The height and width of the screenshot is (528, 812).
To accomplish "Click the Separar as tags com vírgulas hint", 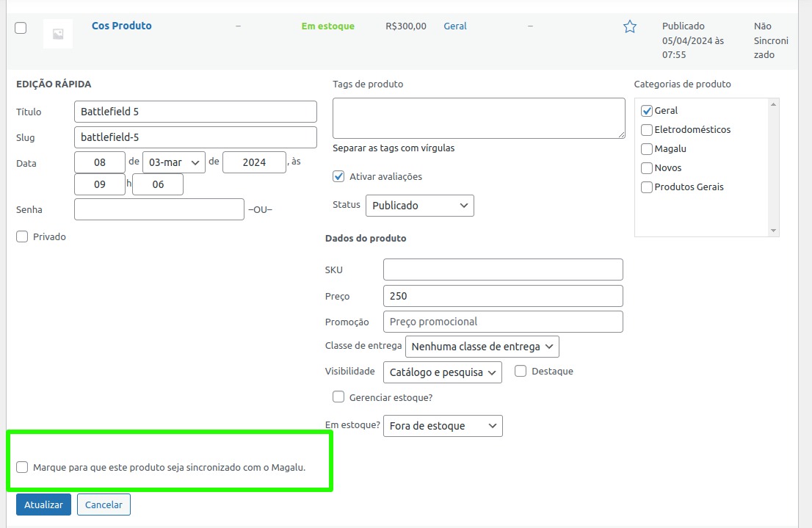I will 394,148.
